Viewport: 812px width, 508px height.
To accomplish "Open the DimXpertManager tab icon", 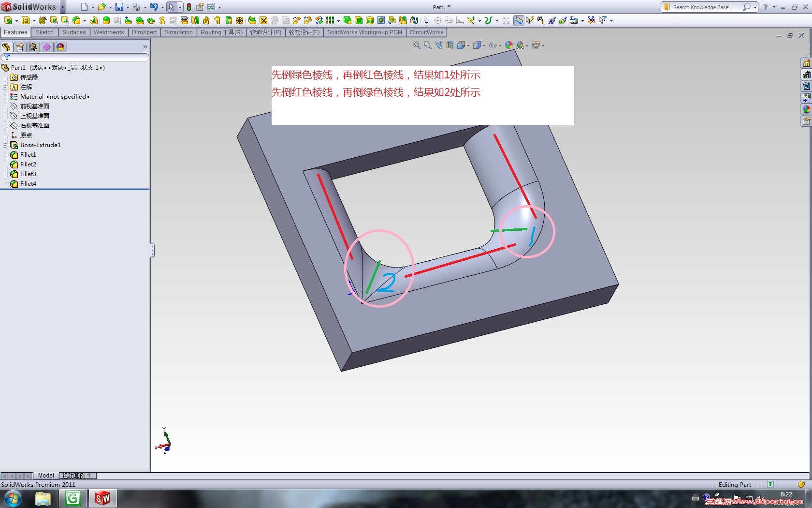I will (x=47, y=47).
